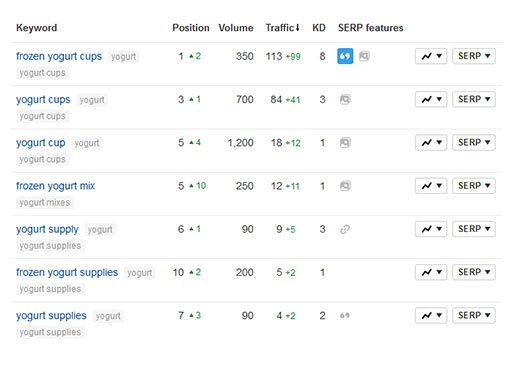Open SERP dropdown for yogurt supply
The height and width of the screenshot is (368, 511).
click(474, 229)
